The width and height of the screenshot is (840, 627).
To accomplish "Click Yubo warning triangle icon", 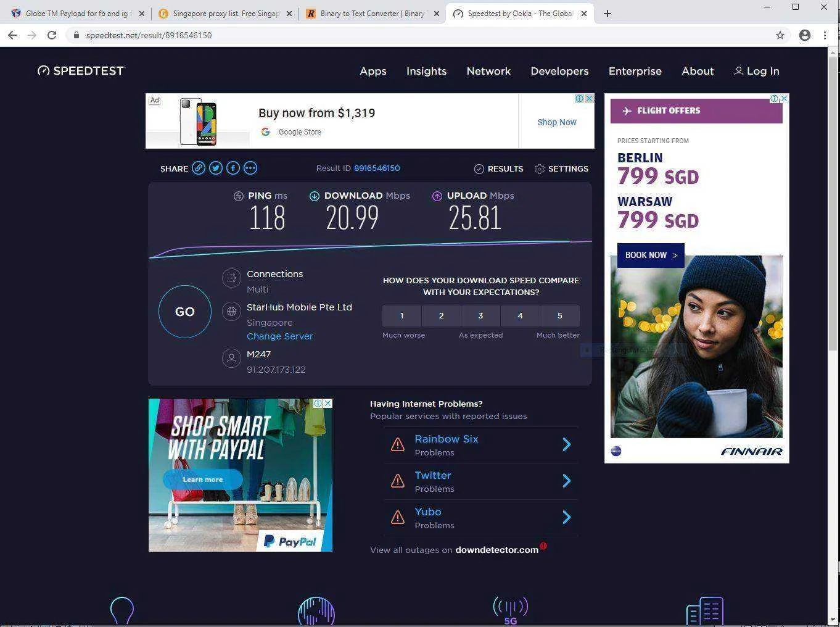I will 398,517.
